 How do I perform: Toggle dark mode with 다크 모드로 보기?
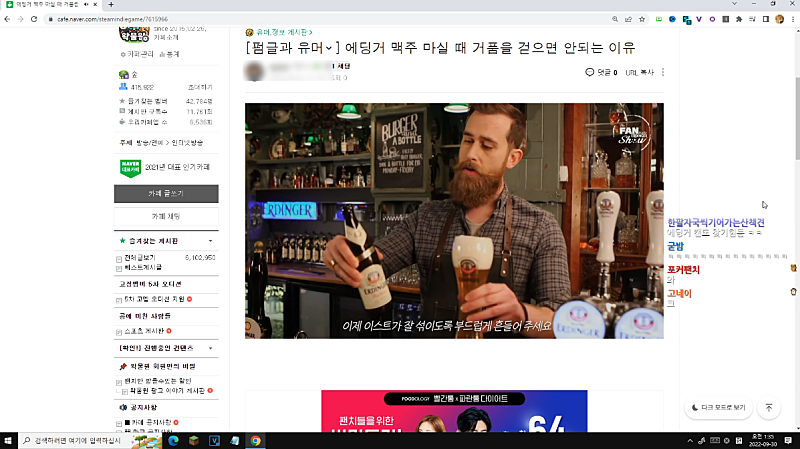point(718,407)
